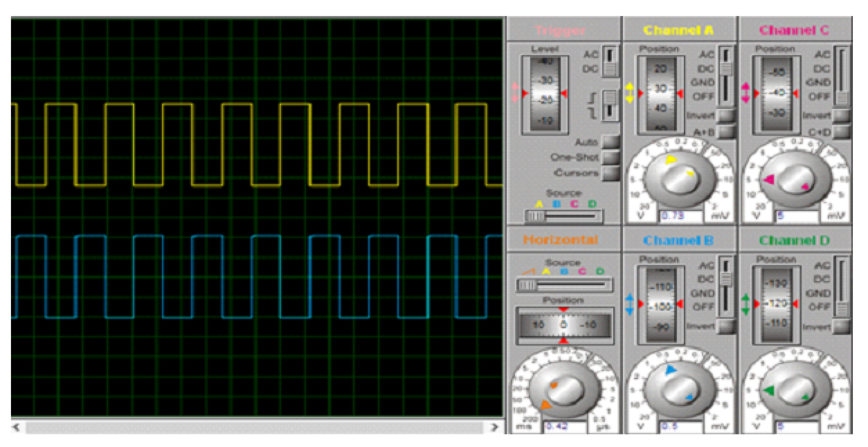The height and width of the screenshot is (447, 868).
Task: Click Channel C magenta position arrows icon
Action: click(745, 93)
